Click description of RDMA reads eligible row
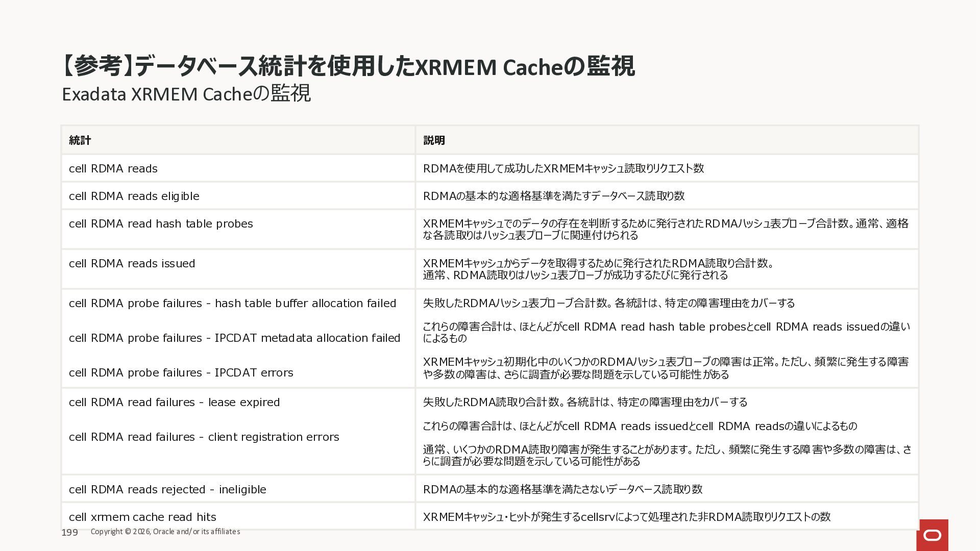 (554, 196)
